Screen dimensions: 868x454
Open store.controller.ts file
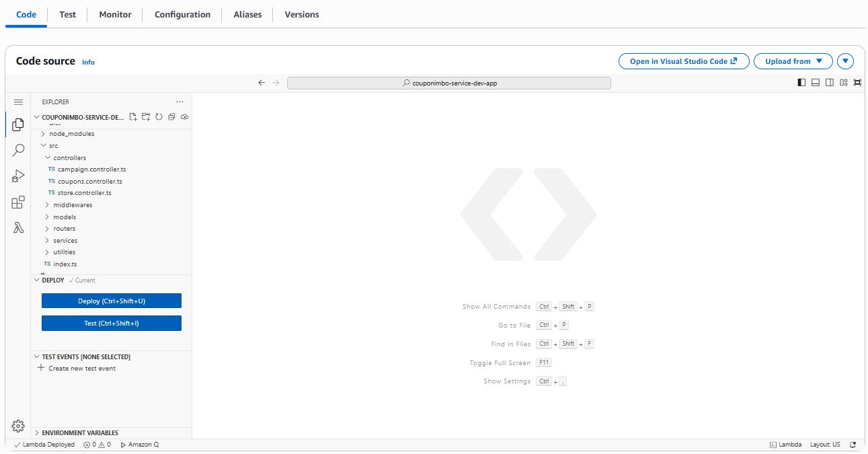point(85,193)
